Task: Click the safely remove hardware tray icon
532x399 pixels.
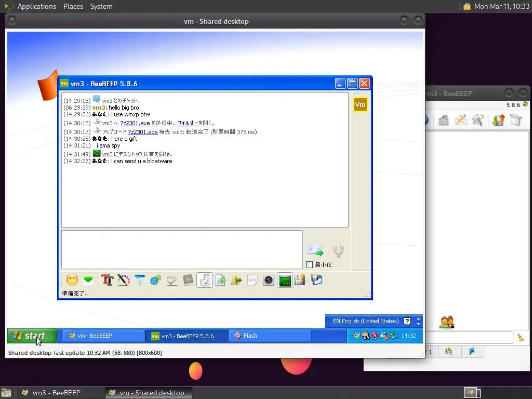Action: (x=393, y=336)
